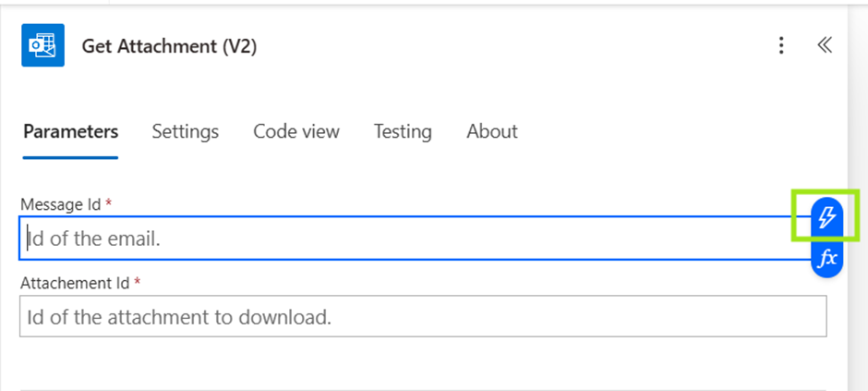This screenshot has height=391, width=868.
Task: Switch to the Settings tab
Action: coord(185,131)
